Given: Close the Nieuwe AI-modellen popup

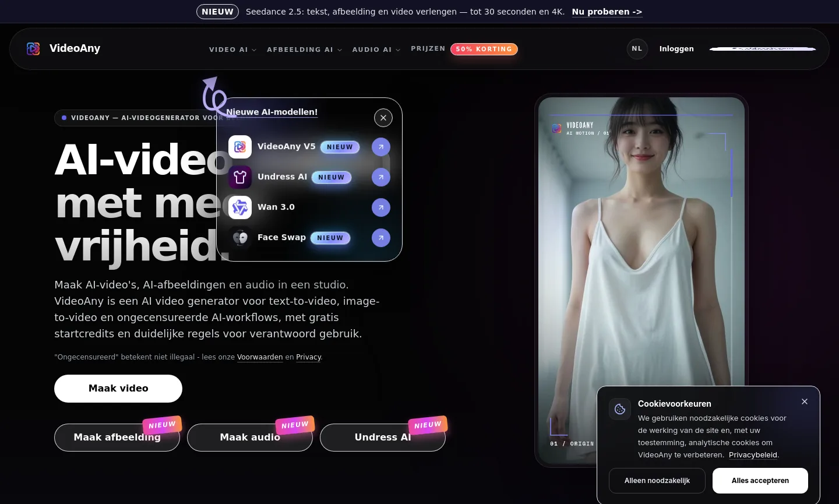Looking at the screenshot, I should pyautogui.click(x=383, y=118).
